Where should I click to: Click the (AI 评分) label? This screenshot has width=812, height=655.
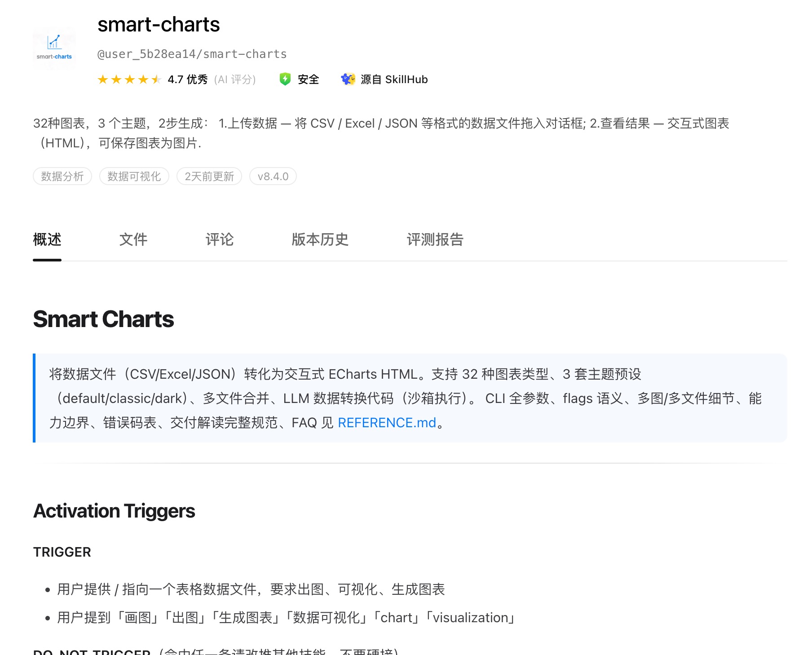(x=235, y=80)
